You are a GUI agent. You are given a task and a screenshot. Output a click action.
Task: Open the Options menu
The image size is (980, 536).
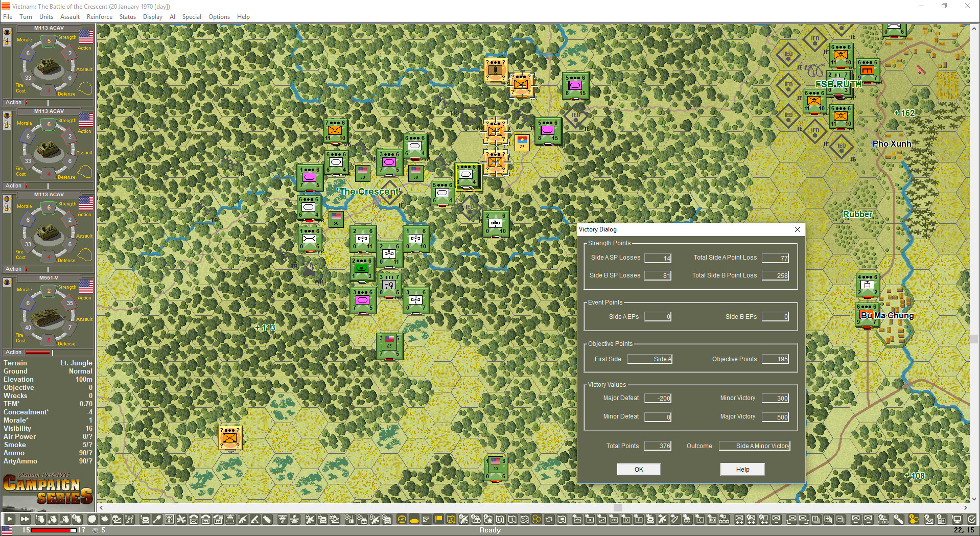[x=219, y=17]
